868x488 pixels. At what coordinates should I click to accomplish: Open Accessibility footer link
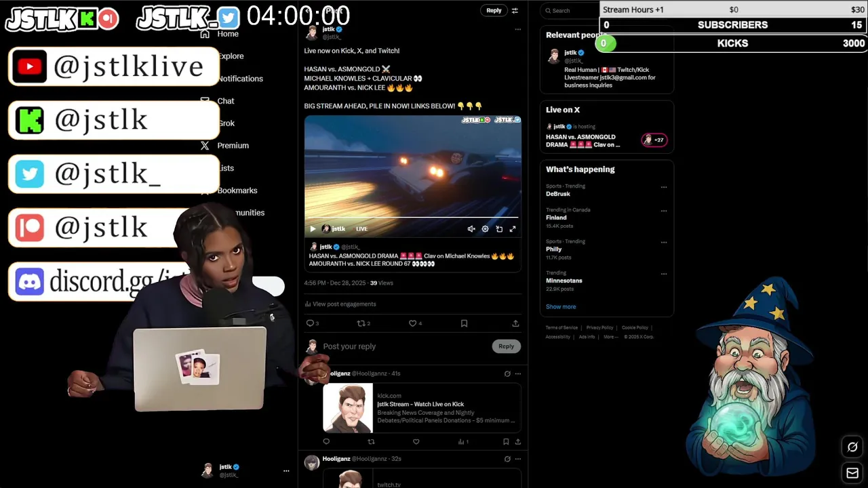pos(558,337)
